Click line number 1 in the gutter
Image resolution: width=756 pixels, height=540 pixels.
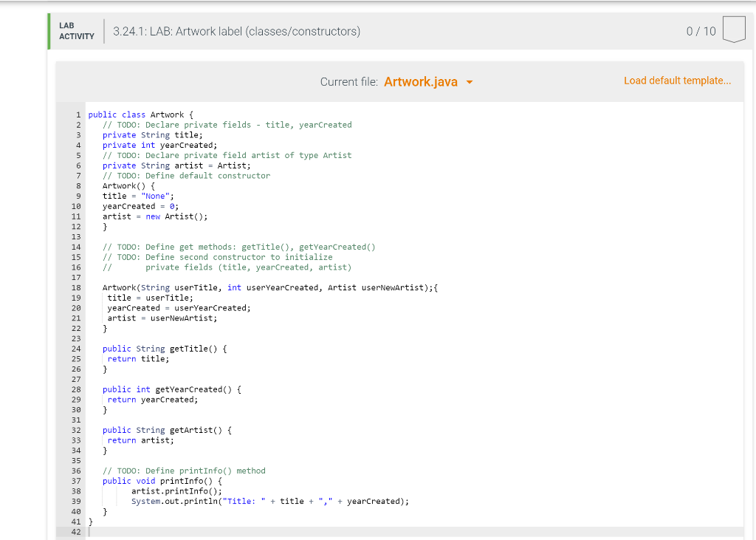(x=78, y=115)
